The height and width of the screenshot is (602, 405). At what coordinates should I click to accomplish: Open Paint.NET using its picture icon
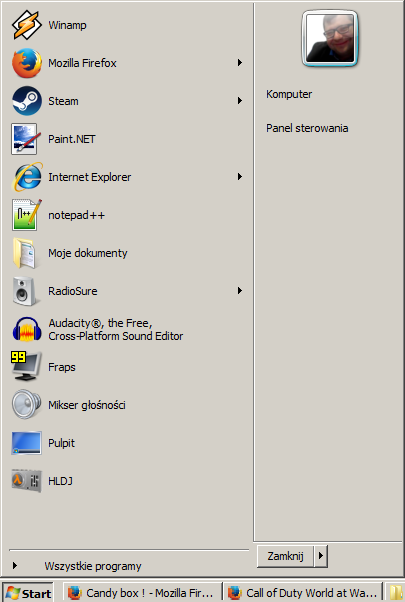pos(26,139)
